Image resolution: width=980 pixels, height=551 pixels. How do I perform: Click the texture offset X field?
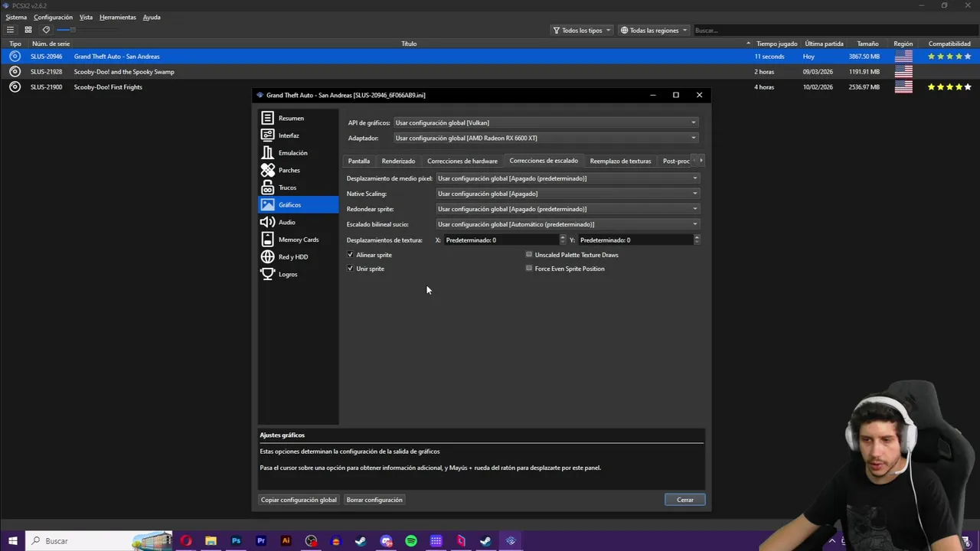tap(501, 240)
